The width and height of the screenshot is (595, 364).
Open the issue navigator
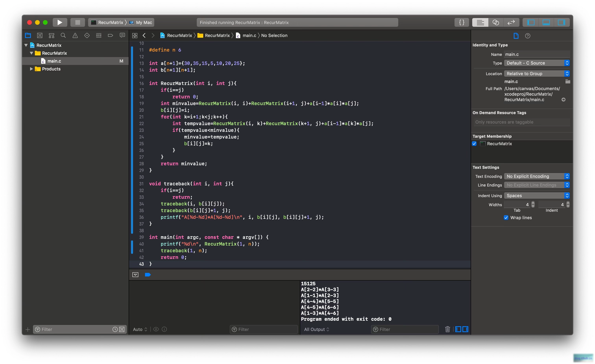click(x=75, y=35)
